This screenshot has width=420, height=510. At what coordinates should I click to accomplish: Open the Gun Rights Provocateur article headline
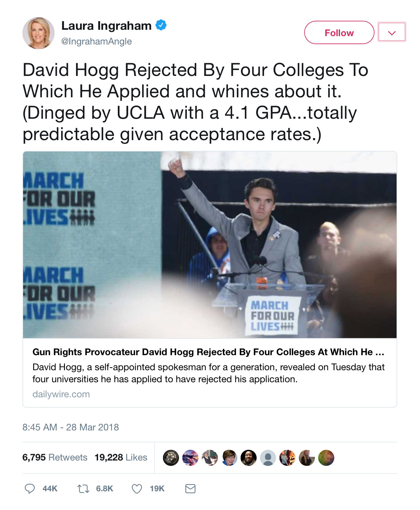point(208,352)
